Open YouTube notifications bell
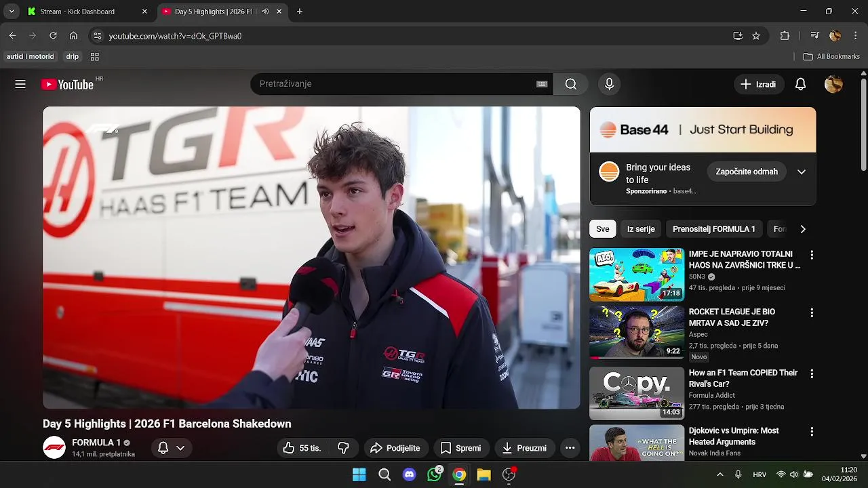Image resolution: width=868 pixels, height=488 pixels. pos(800,84)
